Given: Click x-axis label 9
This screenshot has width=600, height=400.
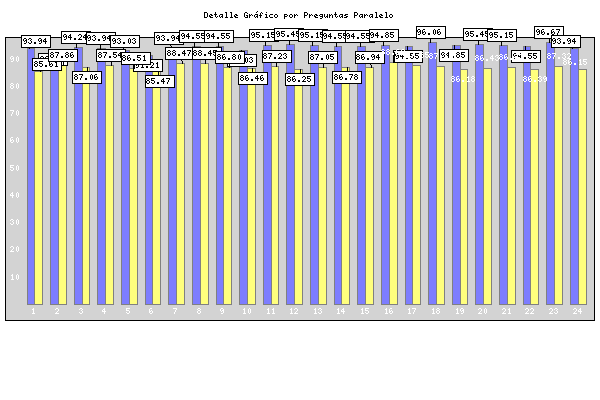Looking at the screenshot, I should (x=222, y=311).
